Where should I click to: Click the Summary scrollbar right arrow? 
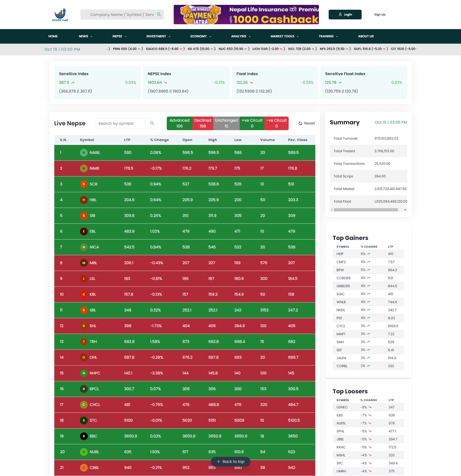[405, 210]
